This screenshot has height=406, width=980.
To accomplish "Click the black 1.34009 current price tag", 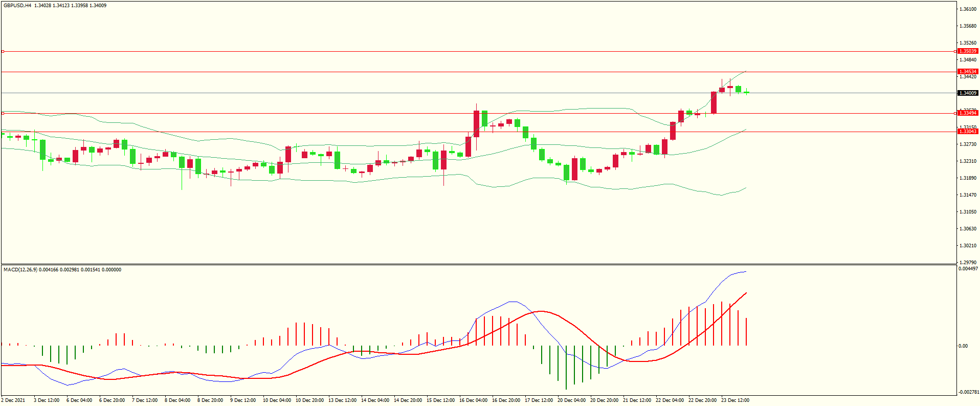I will (x=968, y=93).
